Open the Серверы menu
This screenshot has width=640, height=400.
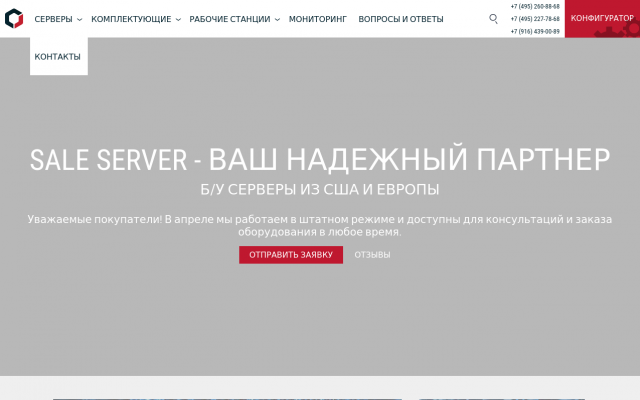pos(53,19)
